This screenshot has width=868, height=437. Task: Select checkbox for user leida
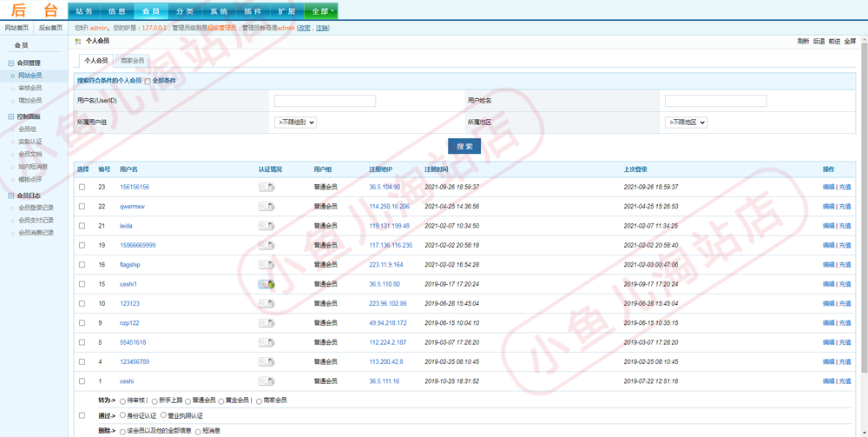82,226
